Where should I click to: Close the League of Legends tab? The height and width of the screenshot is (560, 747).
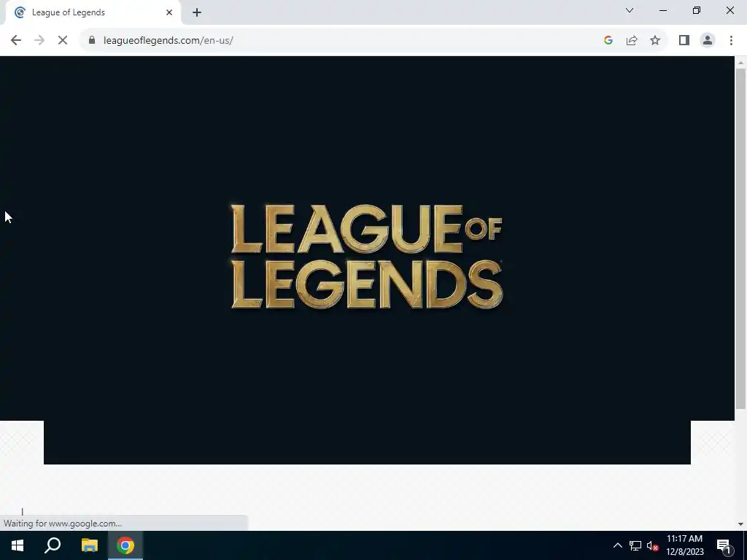[169, 12]
